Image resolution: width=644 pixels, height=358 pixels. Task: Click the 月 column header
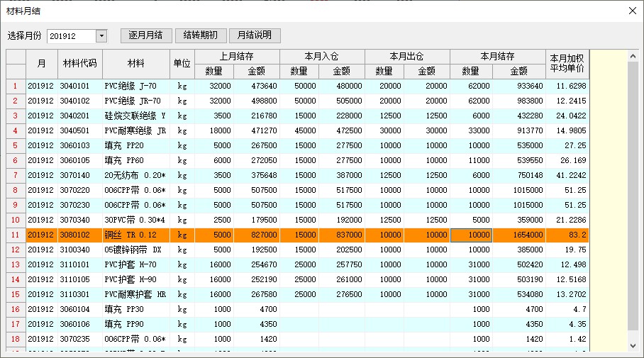(42, 64)
